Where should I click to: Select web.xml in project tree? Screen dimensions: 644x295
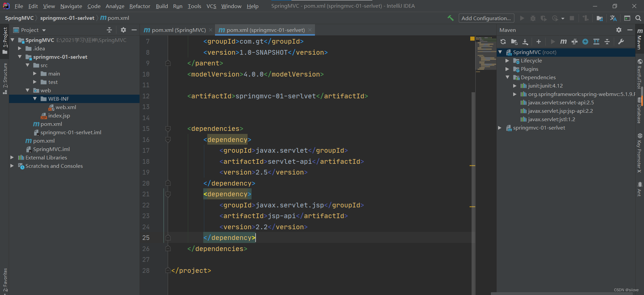pos(66,107)
